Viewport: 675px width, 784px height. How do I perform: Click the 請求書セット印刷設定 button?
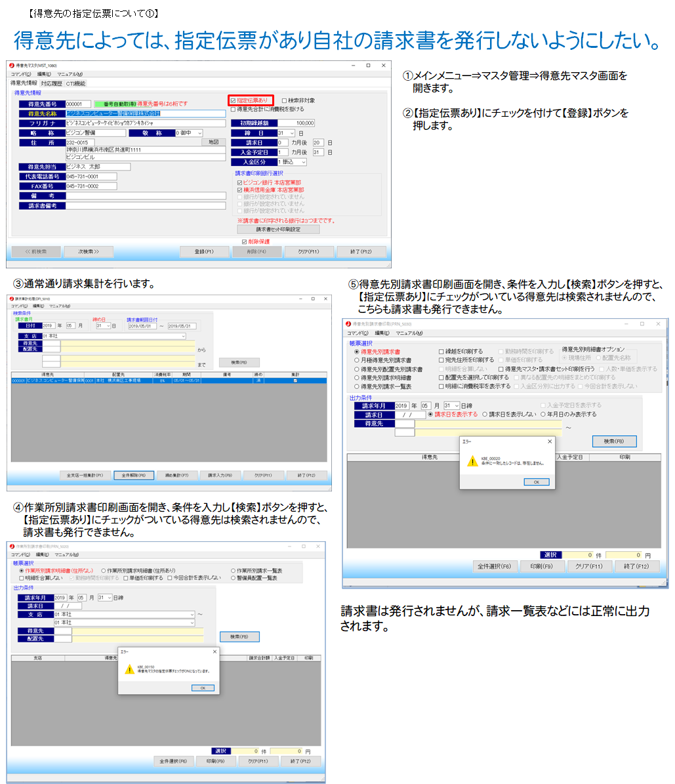tap(278, 230)
